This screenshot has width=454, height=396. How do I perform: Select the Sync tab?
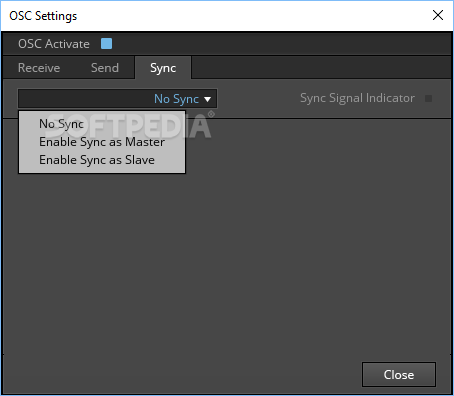163,68
